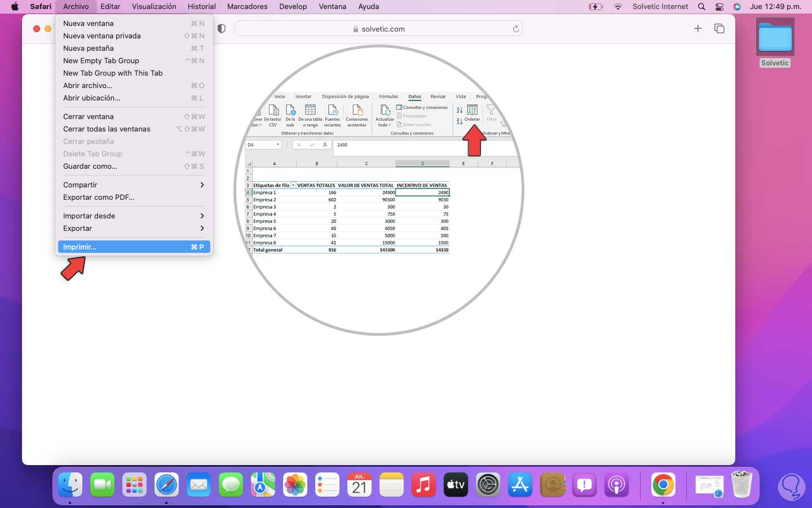This screenshot has height=508, width=812.
Task: Open the Editar menu
Action: 111,7
